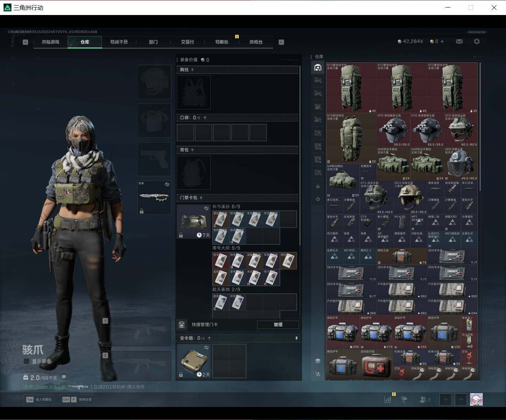The height and width of the screenshot is (420, 506).
Task: Select the empty pistol slot
Action: (x=154, y=159)
